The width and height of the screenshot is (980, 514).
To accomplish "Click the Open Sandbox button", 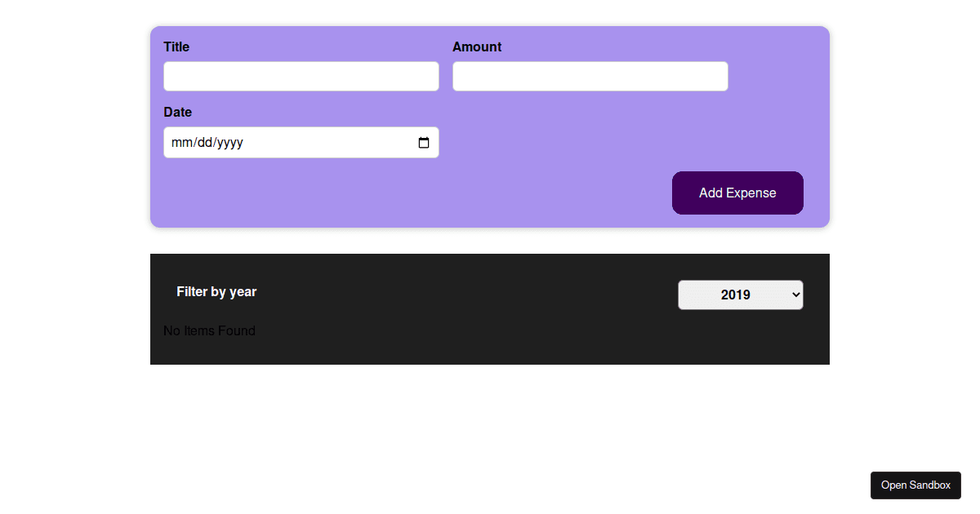I will 915,485.
